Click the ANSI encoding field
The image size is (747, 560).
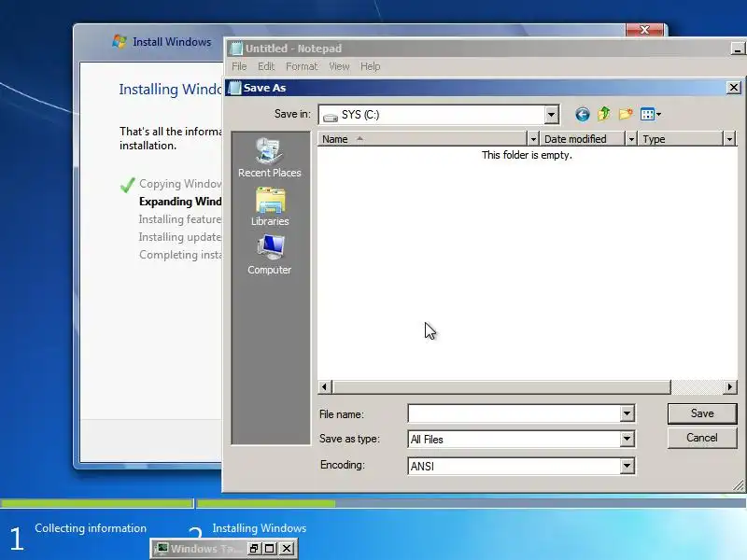click(x=514, y=466)
